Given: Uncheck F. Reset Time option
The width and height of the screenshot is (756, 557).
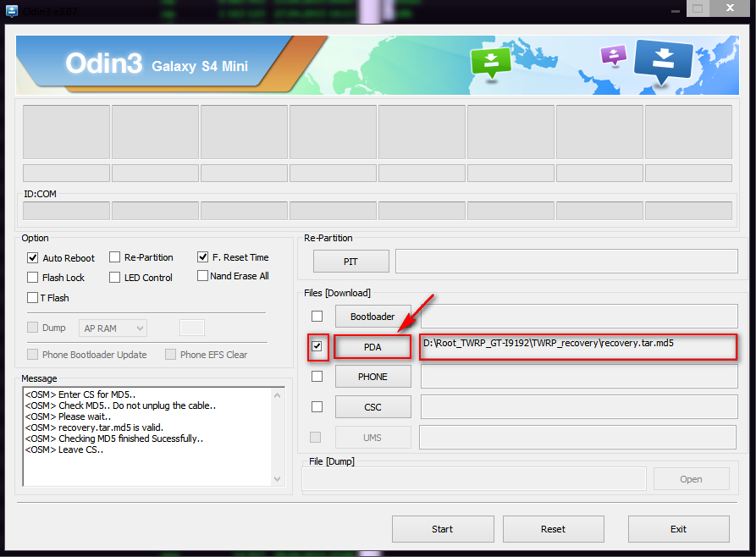Looking at the screenshot, I should 203,257.
